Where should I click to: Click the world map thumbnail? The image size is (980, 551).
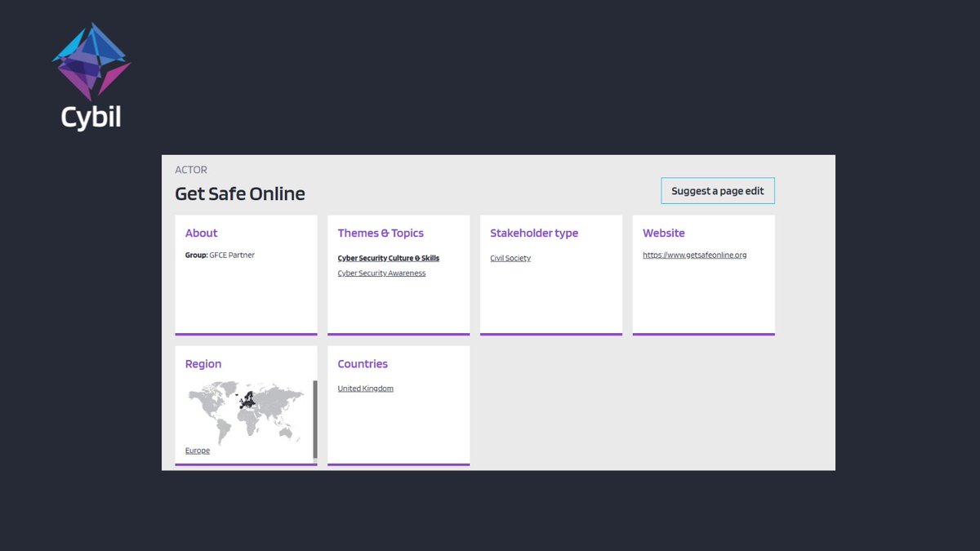coord(245,412)
